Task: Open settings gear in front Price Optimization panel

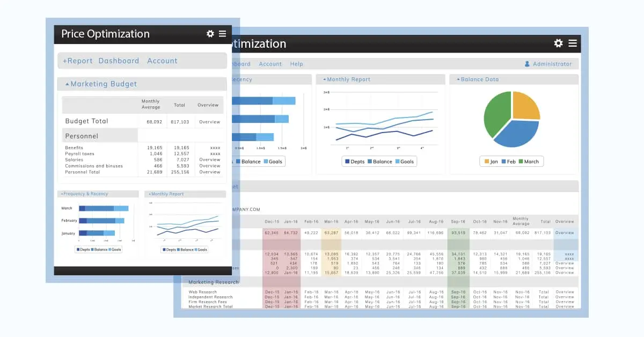Action: point(210,34)
